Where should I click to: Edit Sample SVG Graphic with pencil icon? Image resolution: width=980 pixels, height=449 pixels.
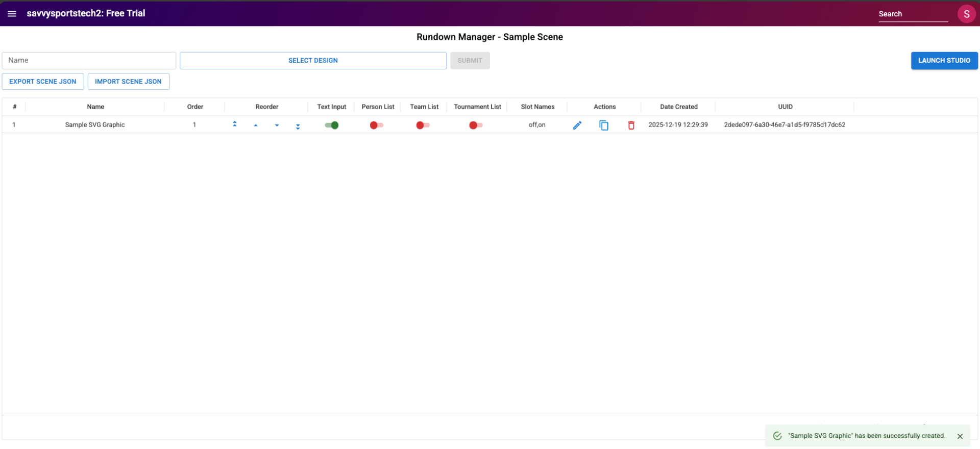pos(577,125)
